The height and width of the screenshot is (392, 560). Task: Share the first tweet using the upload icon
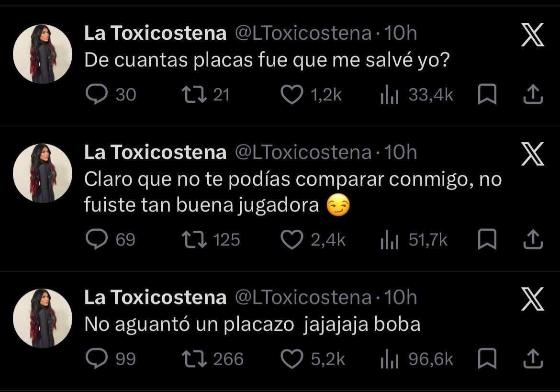[x=533, y=94]
